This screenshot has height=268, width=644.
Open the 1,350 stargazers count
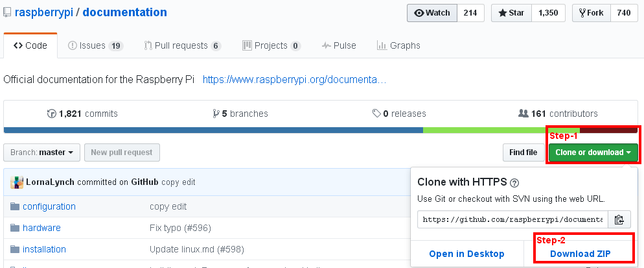548,13
